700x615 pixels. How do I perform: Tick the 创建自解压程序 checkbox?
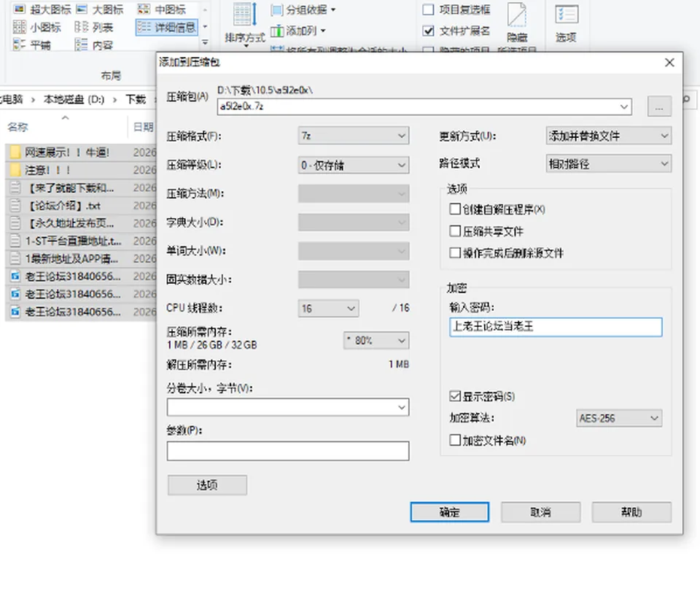click(455, 209)
